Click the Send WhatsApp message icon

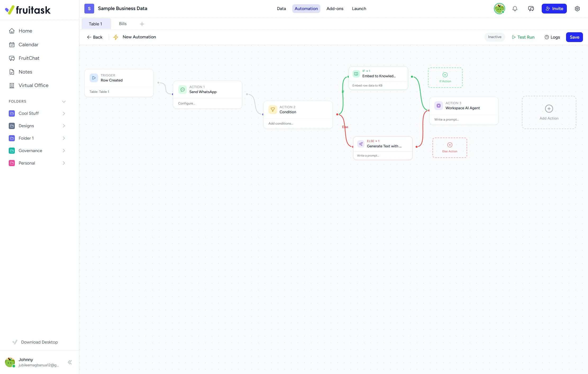coord(183,89)
